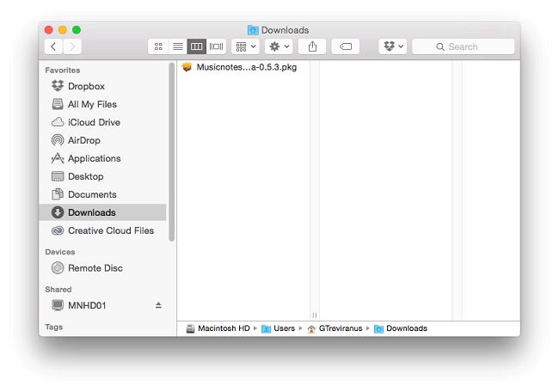Click the Dropbox sidebar icon

pos(58,86)
